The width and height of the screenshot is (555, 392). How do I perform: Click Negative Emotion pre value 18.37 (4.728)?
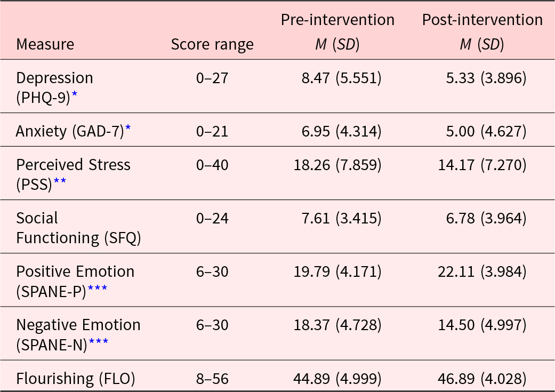(337, 325)
